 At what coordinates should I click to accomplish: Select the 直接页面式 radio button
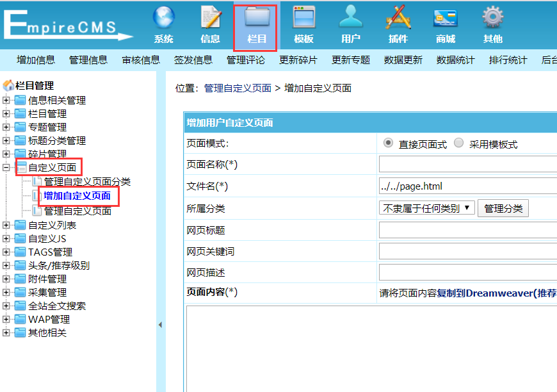pos(388,143)
